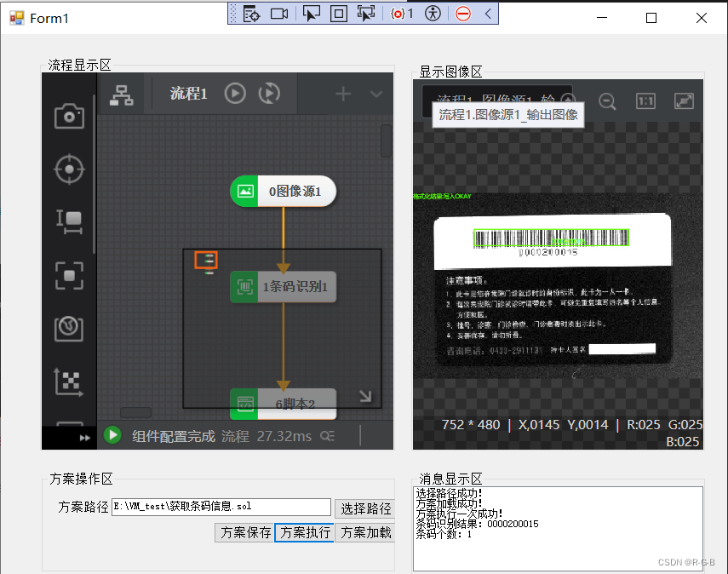Open the checkerboard coordinate tool icon
728x574 pixels.
[x=69, y=382]
